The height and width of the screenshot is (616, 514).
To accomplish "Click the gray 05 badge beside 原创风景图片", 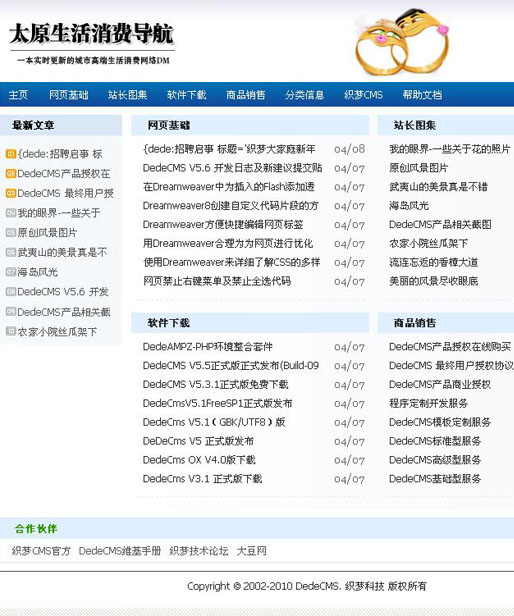I will [11, 232].
